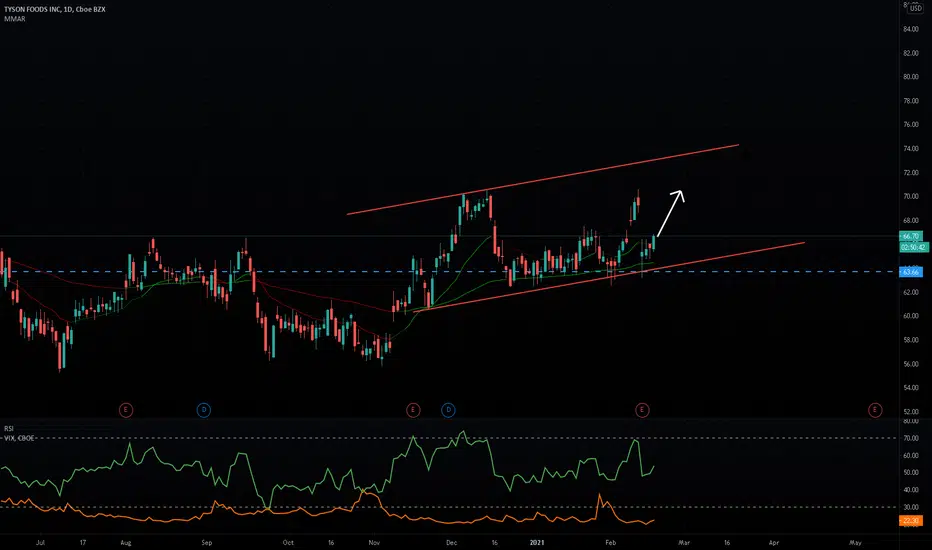This screenshot has height=550, width=932.
Task: Click the Nov date axis label
Action: coord(374,542)
